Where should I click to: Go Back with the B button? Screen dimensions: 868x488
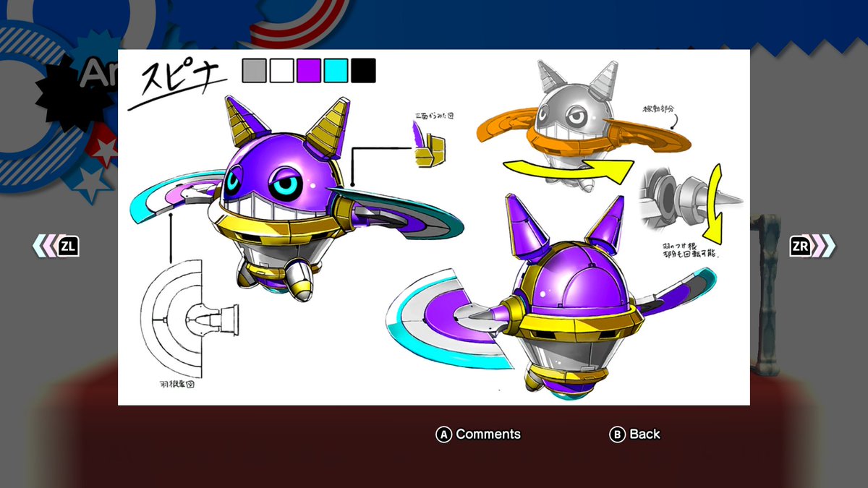coord(634,434)
